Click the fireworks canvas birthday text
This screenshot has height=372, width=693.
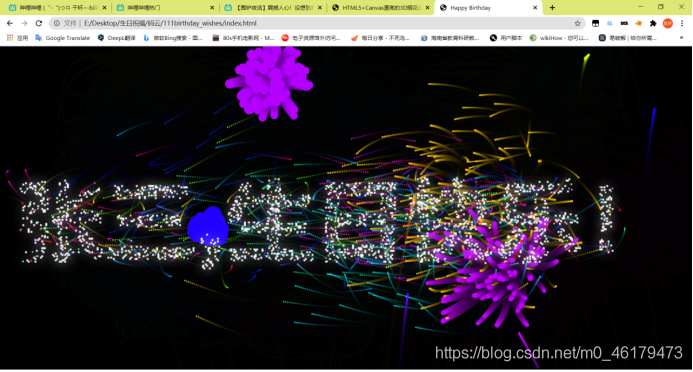pyautogui.click(x=316, y=223)
